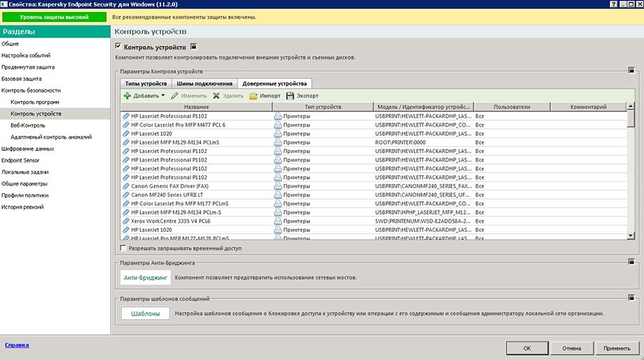Click the device list scrollbar down arrow
644x360 pixels.
(630, 235)
